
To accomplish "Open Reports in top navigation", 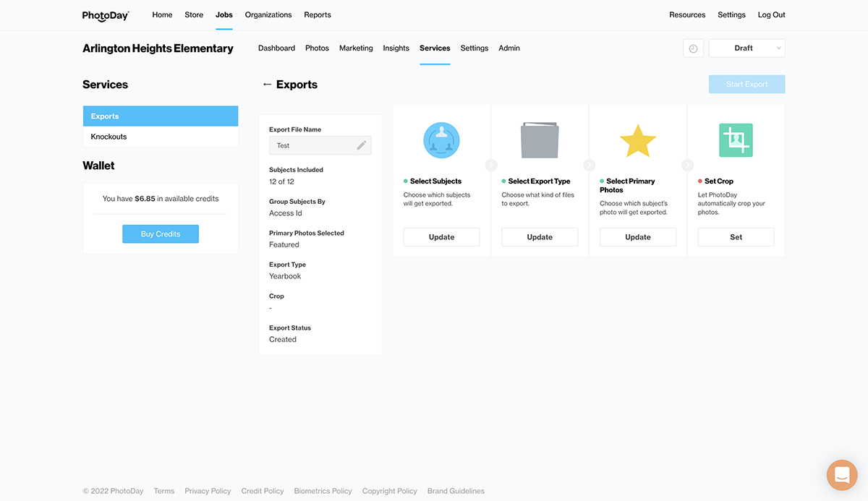I will point(318,14).
